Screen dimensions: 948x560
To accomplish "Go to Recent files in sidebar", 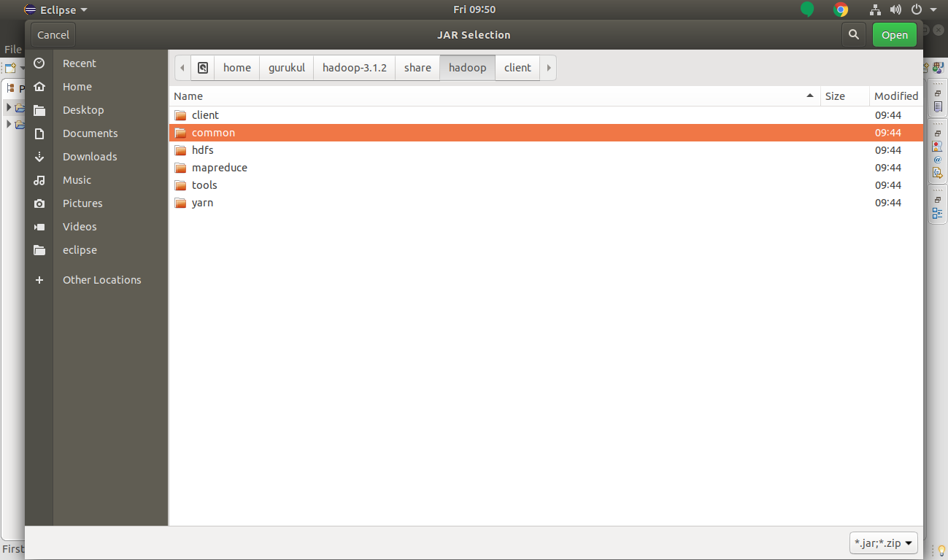I will point(80,63).
